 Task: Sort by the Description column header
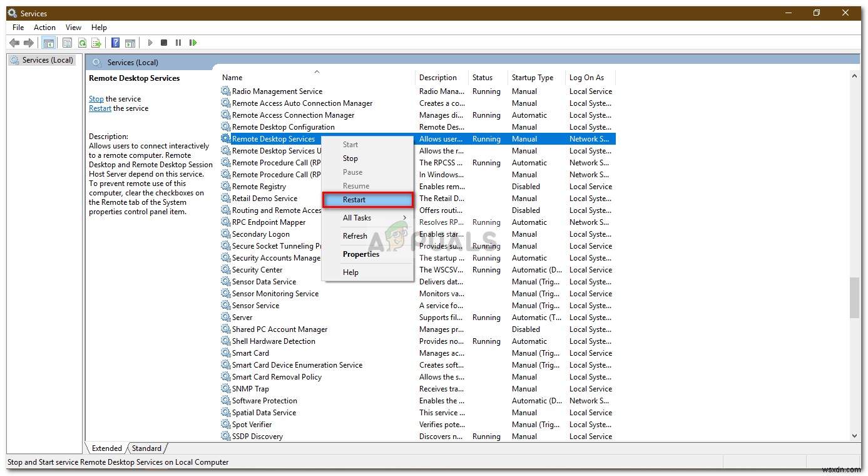point(442,78)
